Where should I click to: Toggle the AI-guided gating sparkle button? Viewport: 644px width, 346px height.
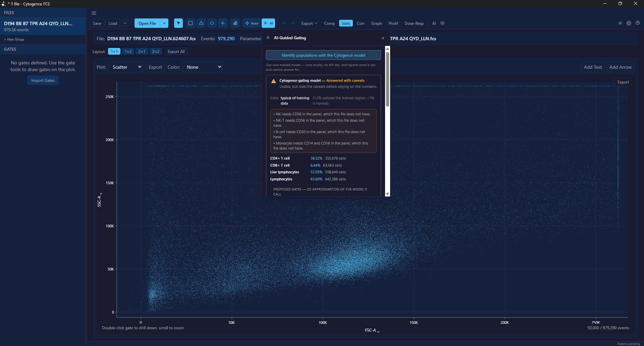coord(268,23)
